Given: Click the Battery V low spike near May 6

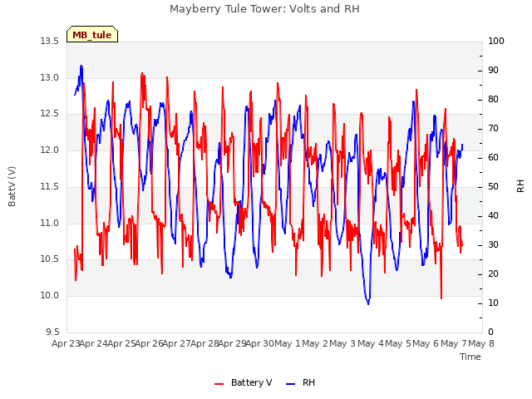Looking at the screenshot, I should [441, 298].
